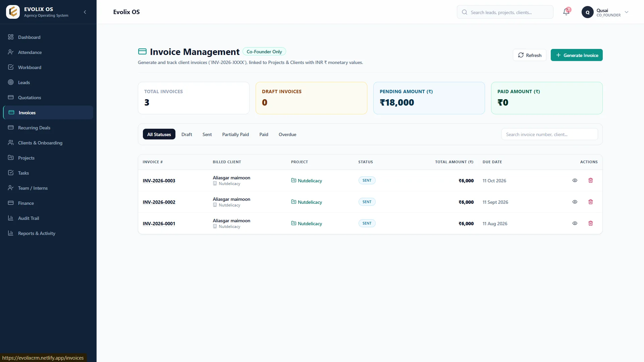
Task: Click the Audit Trail chart icon
Action: point(11,218)
